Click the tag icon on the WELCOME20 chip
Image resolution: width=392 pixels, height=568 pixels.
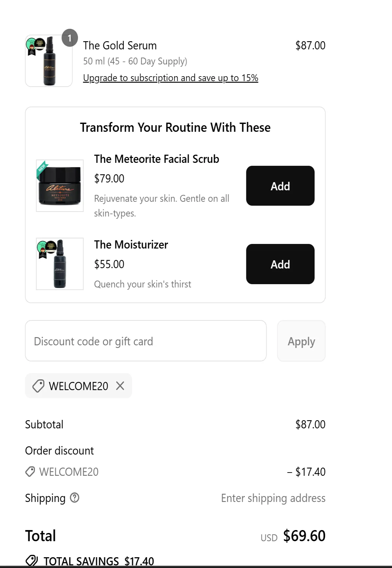tap(38, 386)
